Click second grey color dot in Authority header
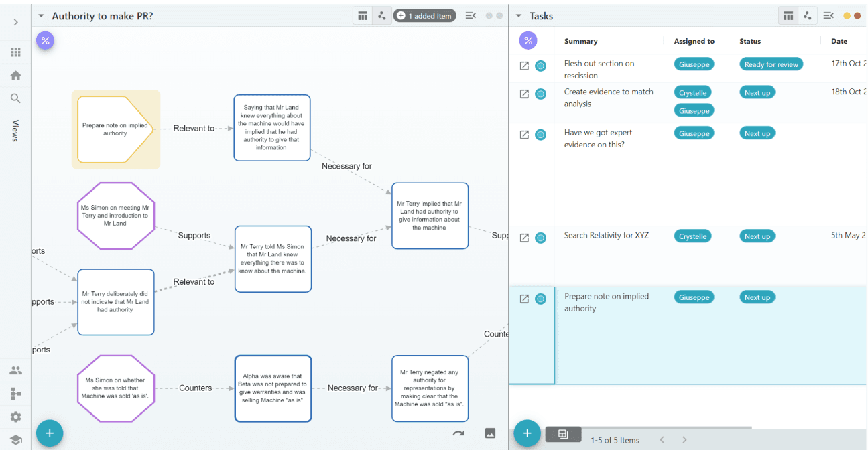Viewport: 868px width, 450px height. (x=499, y=16)
